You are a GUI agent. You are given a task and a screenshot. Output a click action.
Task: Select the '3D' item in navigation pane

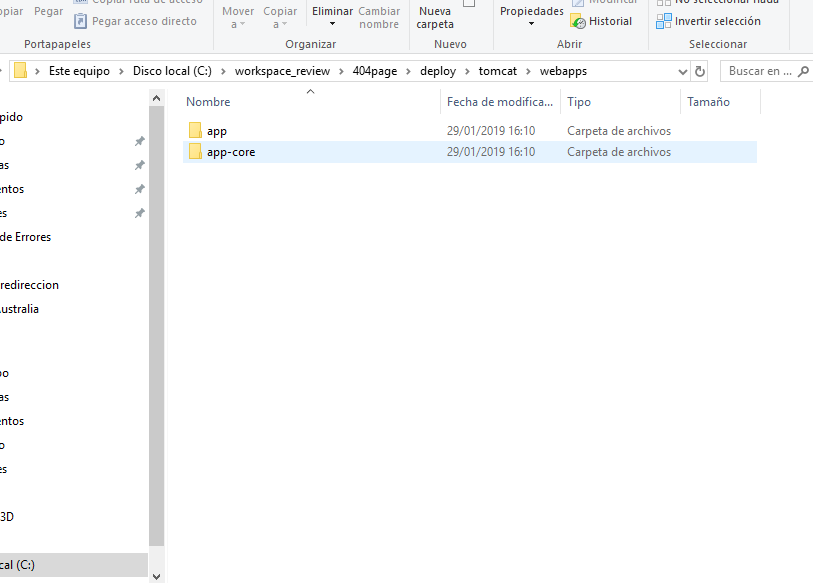click(7, 517)
